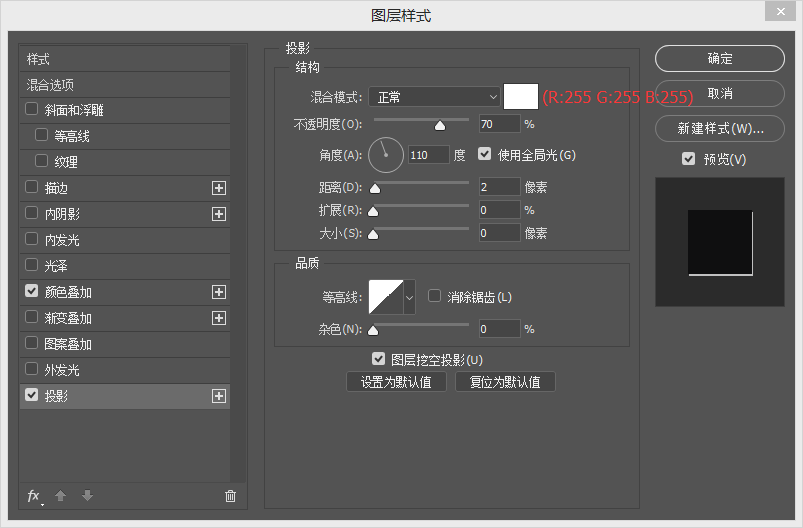Click the 距离 distance input field
Image resolution: width=803 pixels, height=528 pixels.
(499, 187)
